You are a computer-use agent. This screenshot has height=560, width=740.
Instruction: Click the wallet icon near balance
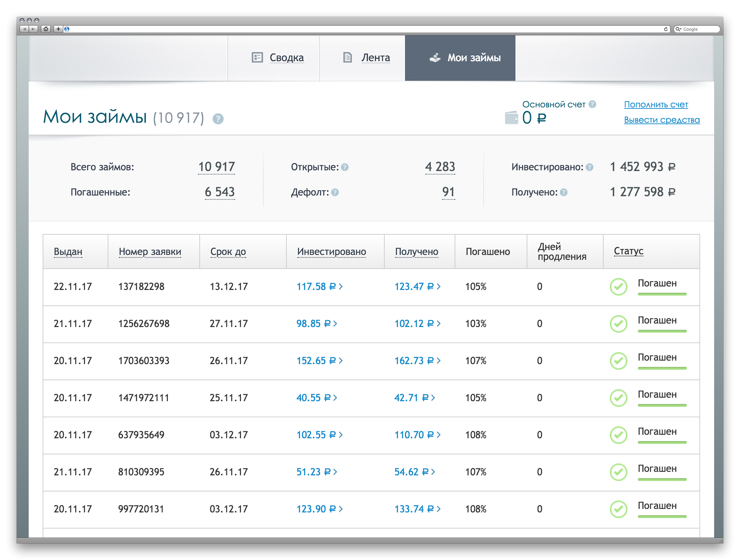[511, 118]
